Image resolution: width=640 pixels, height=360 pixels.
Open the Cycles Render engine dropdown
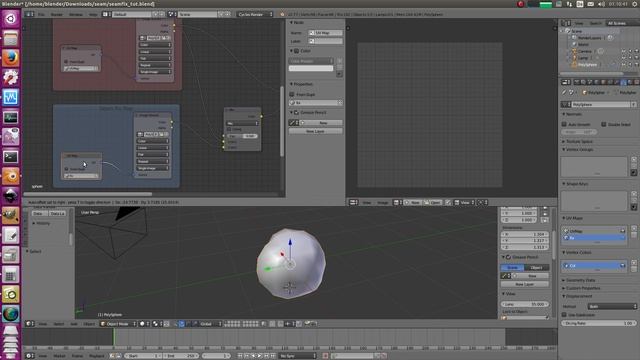coord(255,14)
